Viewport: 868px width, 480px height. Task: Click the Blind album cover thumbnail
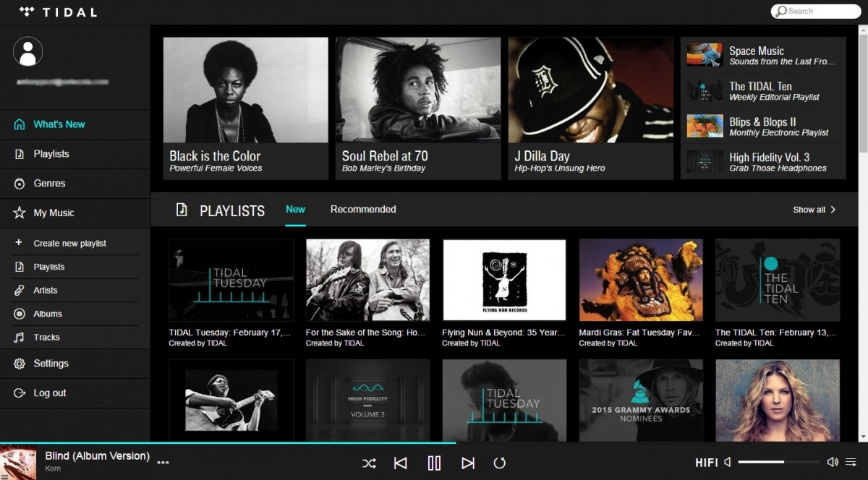point(18,463)
